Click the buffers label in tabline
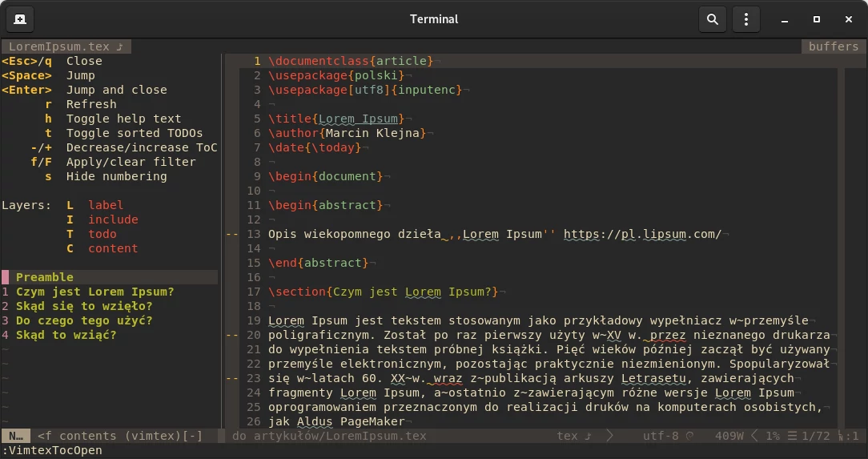This screenshot has width=868, height=459. pos(833,46)
